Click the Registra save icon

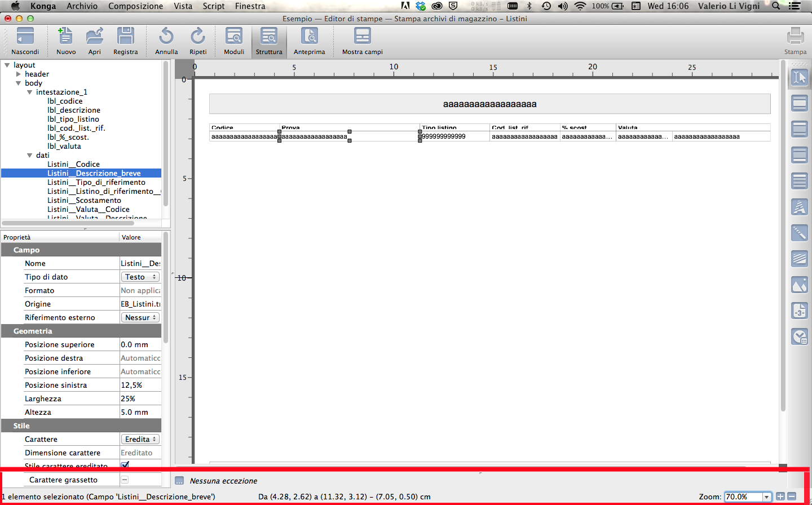[x=125, y=37]
